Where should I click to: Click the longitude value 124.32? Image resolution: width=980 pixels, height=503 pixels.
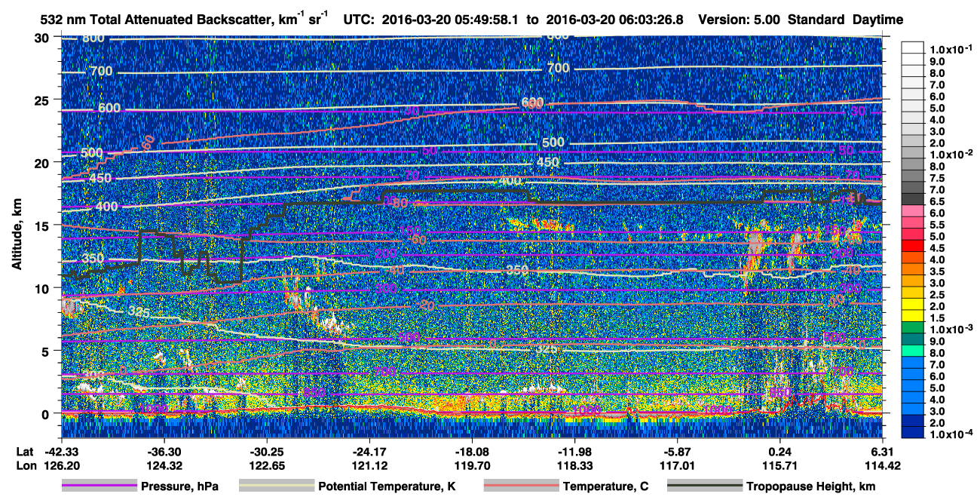pos(164,465)
